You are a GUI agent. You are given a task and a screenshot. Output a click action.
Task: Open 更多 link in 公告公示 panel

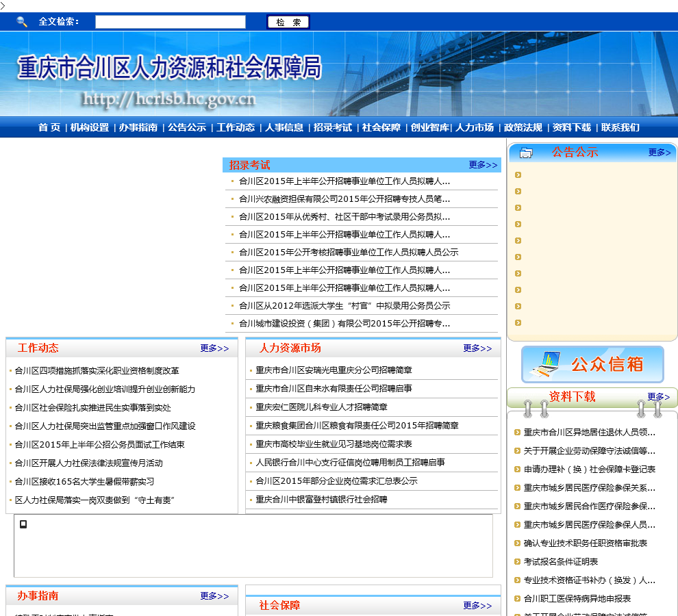pos(660,153)
